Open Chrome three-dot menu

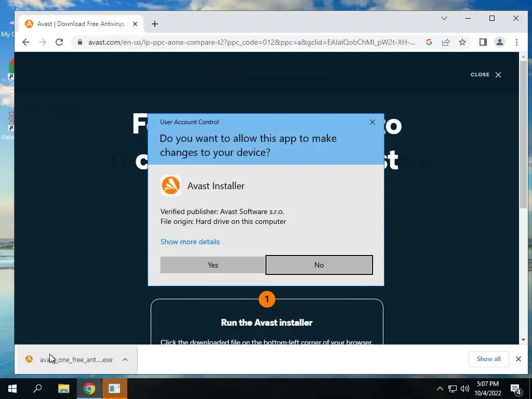(516, 42)
